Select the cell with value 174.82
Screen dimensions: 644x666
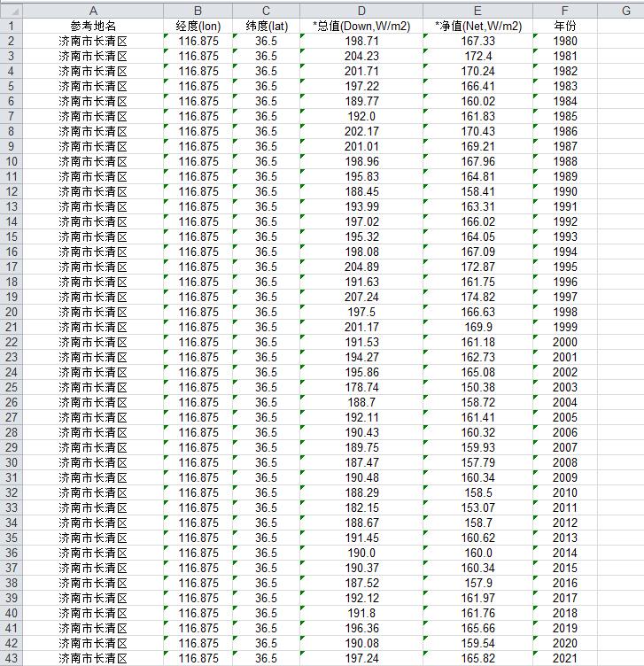pos(477,297)
